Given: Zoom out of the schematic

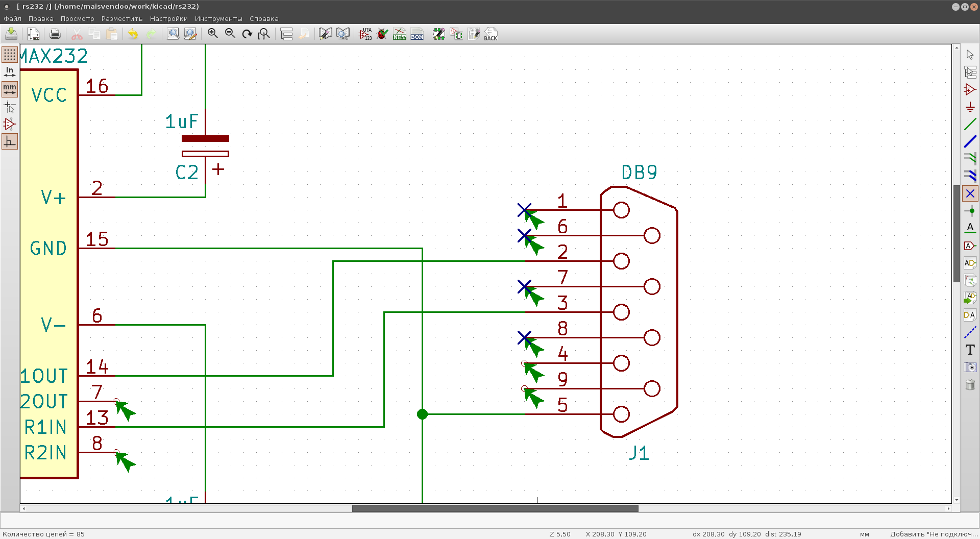Looking at the screenshot, I should [230, 34].
